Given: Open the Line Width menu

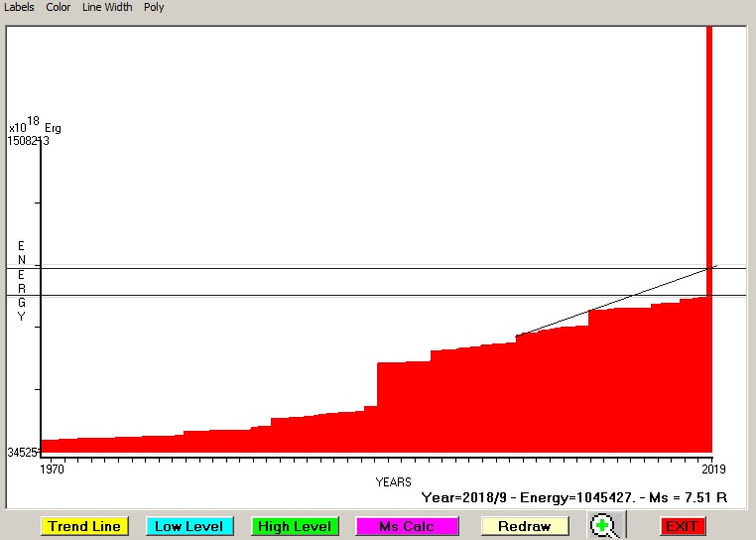Looking at the screenshot, I should pos(106,7).
